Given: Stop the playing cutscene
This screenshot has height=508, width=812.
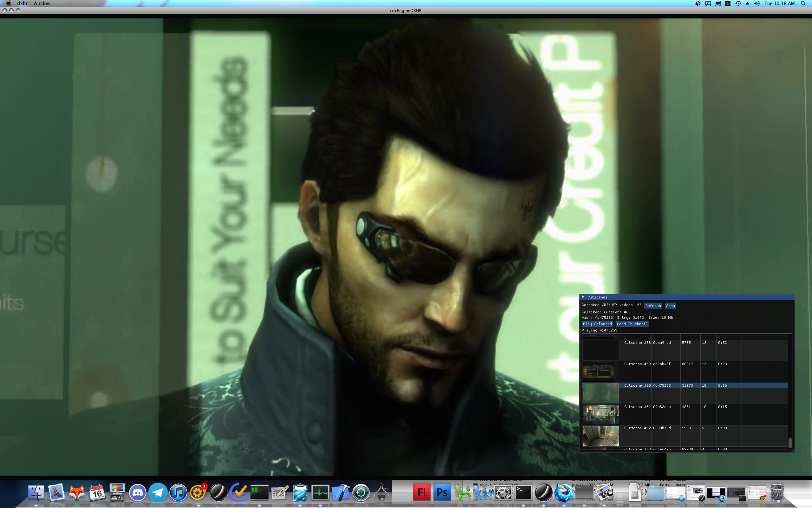Looking at the screenshot, I should (671, 305).
